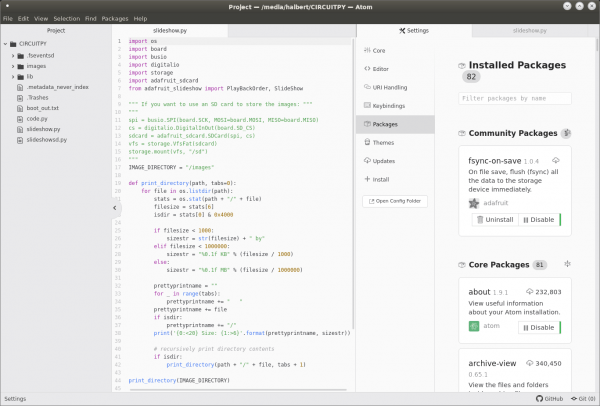This screenshot has height=406, width=600.
Task: Click the Open Config Folder button
Action: 395,203
